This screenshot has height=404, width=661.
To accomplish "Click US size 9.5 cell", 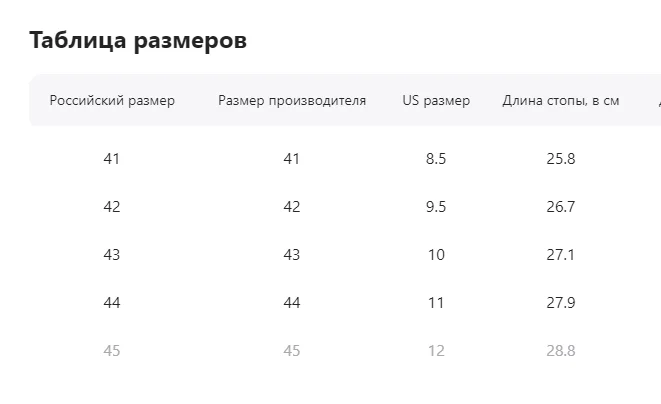I will click(436, 207).
